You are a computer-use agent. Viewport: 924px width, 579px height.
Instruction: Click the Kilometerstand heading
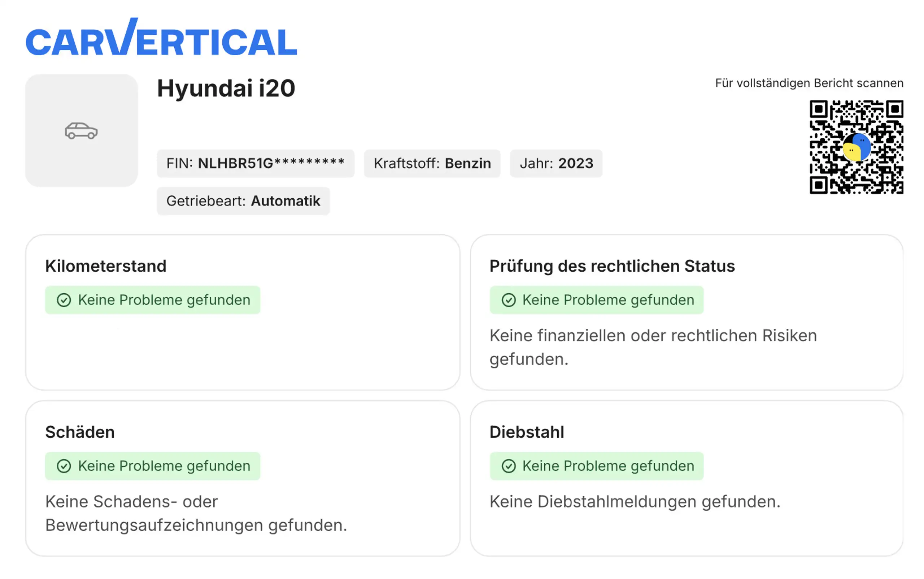click(x=106, y=266)
